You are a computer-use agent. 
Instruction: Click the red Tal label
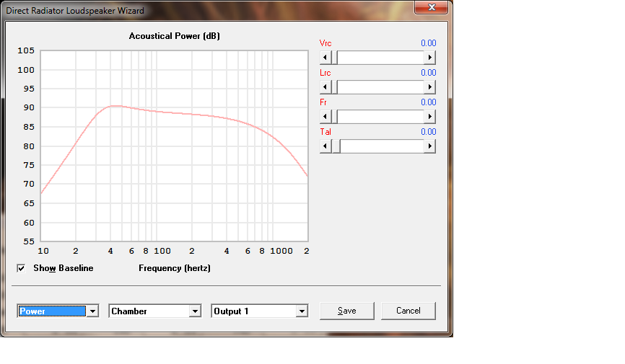pyautogui.click(x=325, y=131)
